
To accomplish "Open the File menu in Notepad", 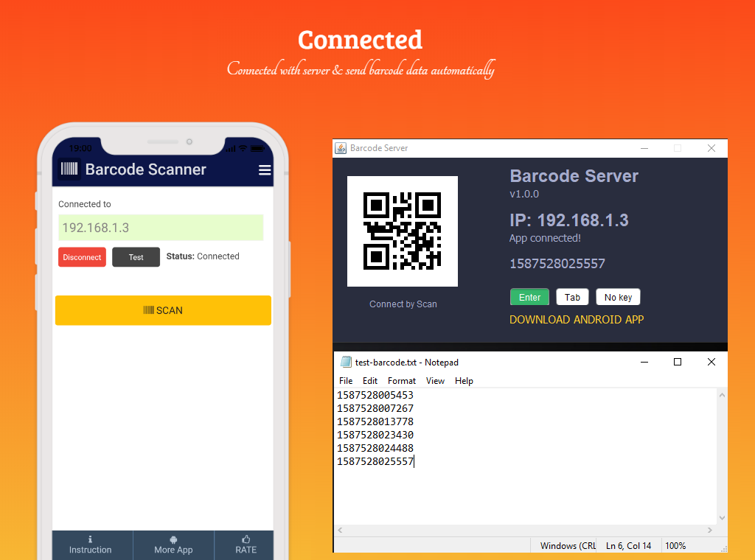I will 346,380.
